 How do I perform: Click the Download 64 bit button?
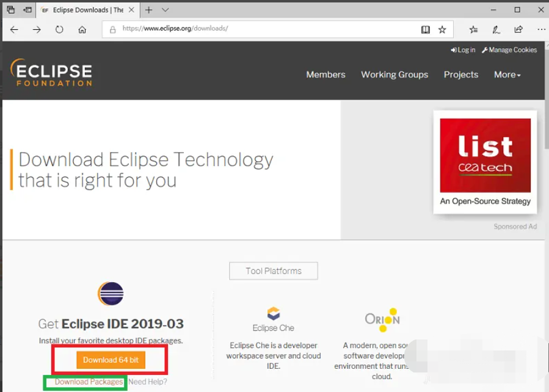111,360
